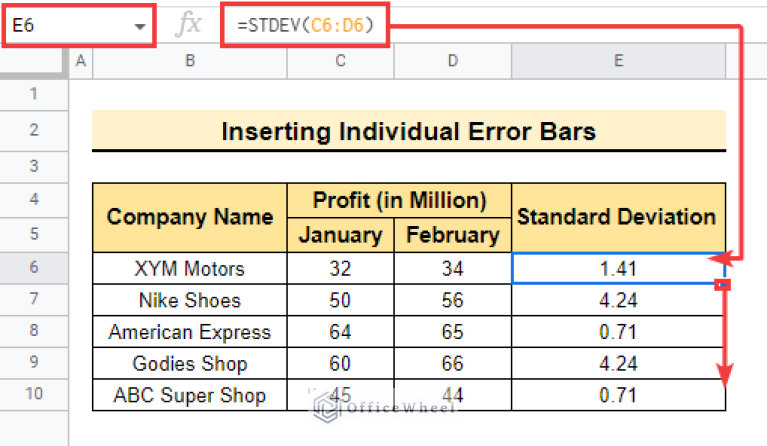Select January value 64
Screen dimensions: 767x446
(x=340, y=332)
